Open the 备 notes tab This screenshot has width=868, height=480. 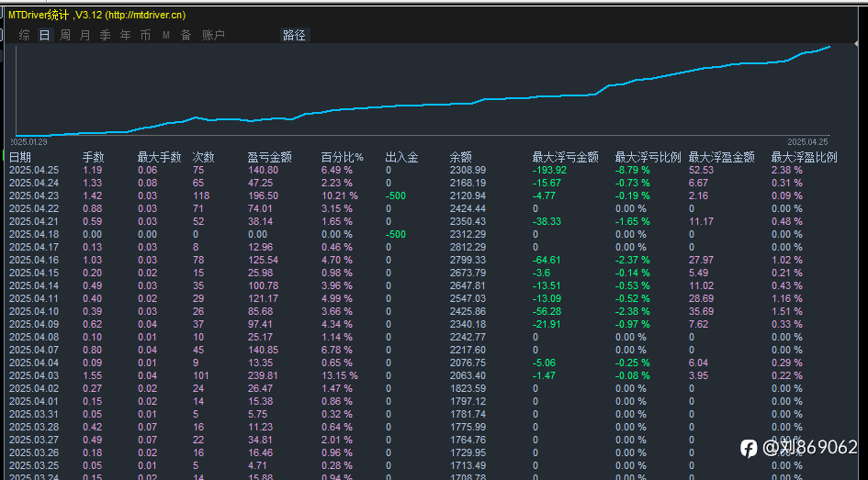click(x=186, y=35)
